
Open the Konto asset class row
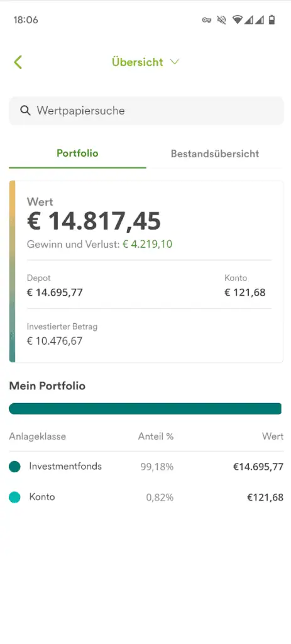click(x=146, y=497)
